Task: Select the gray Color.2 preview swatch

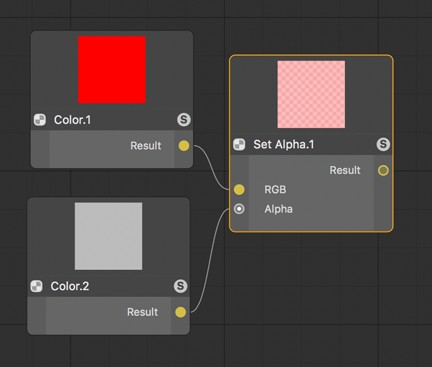Action: coord(109,236)
